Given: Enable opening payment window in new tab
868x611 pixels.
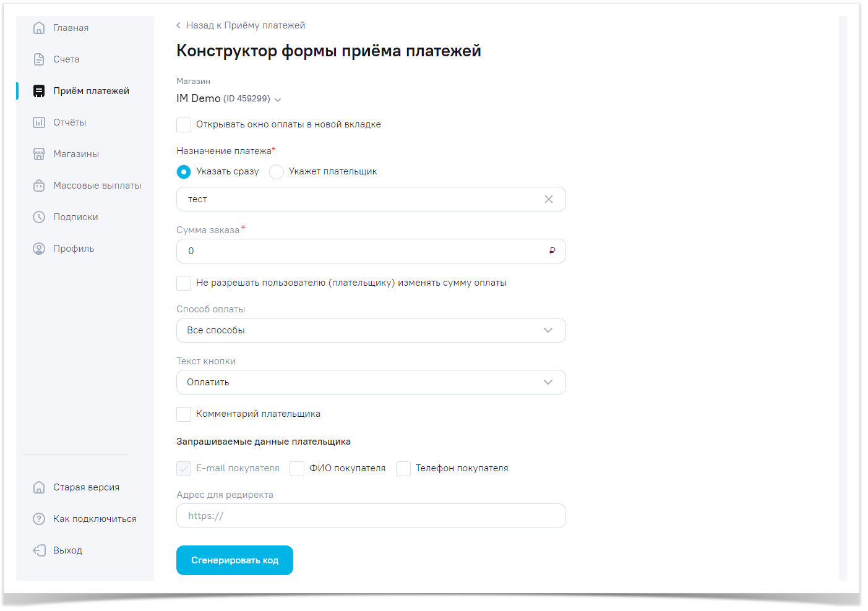Looking at the screenshot, I should tap(184, 125).
